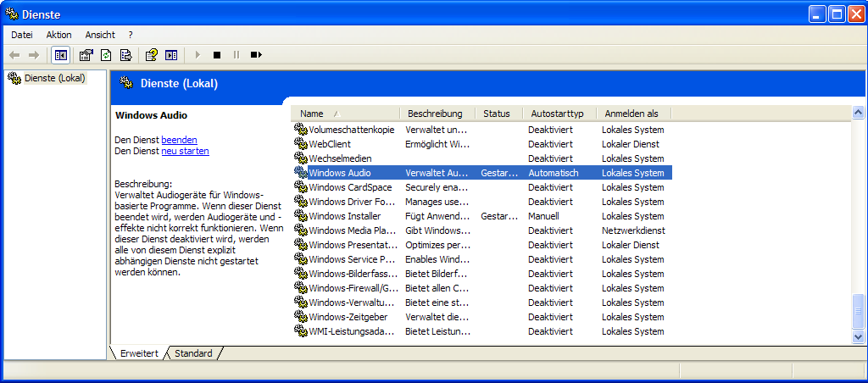Switch to the Standard tab
Image resolution: width=868 pixels, height=383 pixels.
point(194,353)
